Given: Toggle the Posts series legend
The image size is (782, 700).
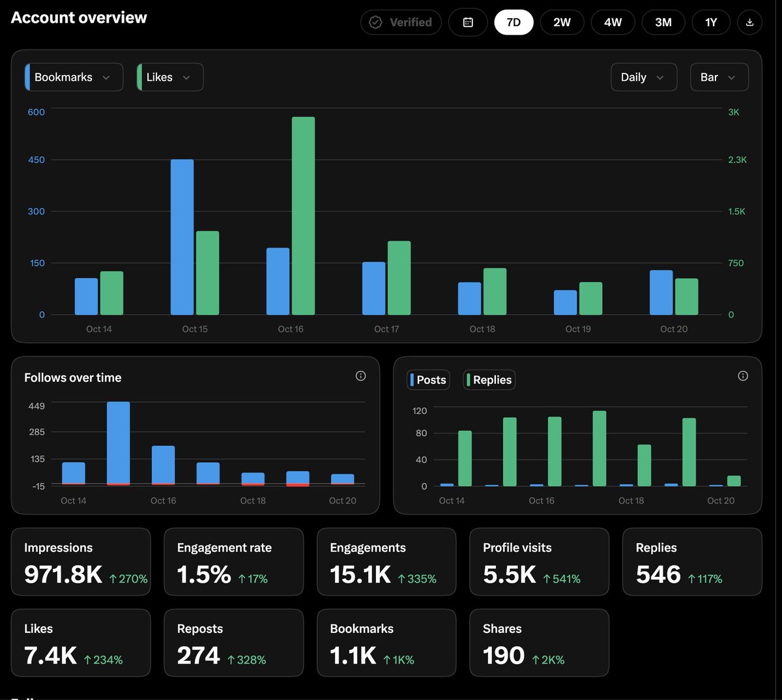Looking at the screenshot, I should pyautogui.click(x=428, y=380).
